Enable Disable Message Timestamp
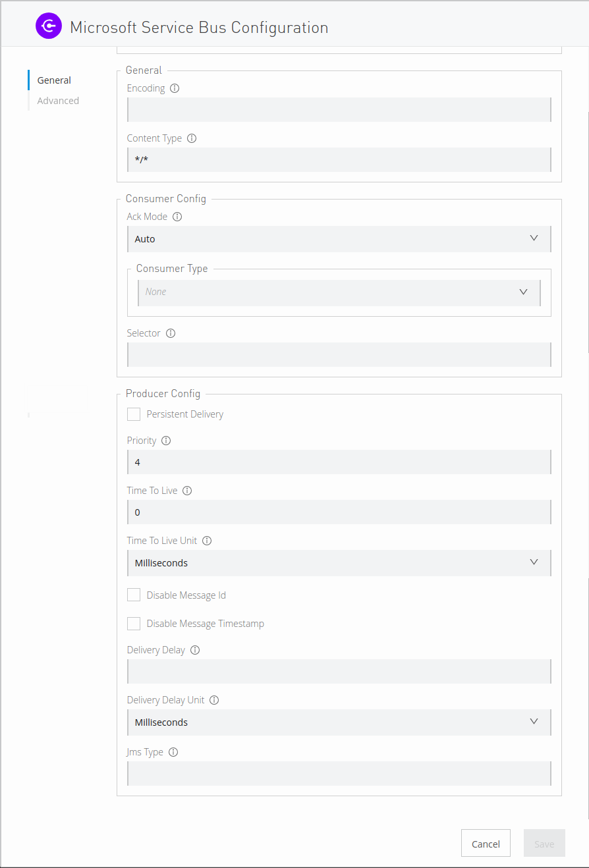The height and width of the screenshot is (868, 589). point(134,623)
